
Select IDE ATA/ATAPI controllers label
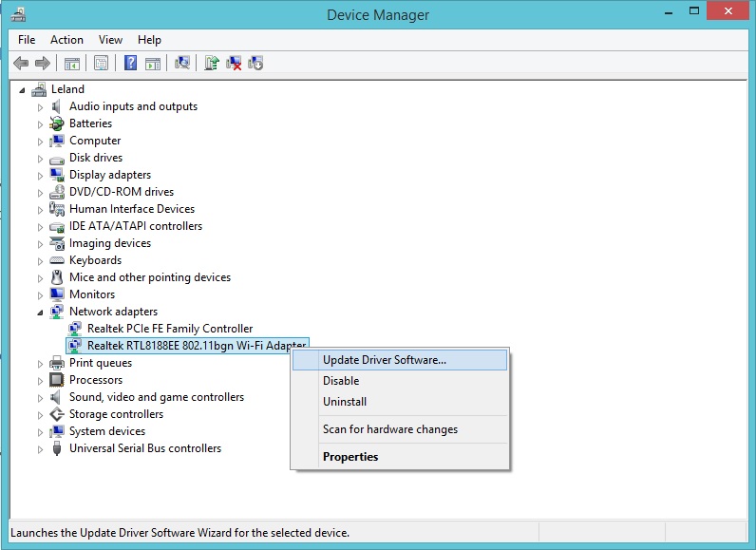click(x=136, y=226)
